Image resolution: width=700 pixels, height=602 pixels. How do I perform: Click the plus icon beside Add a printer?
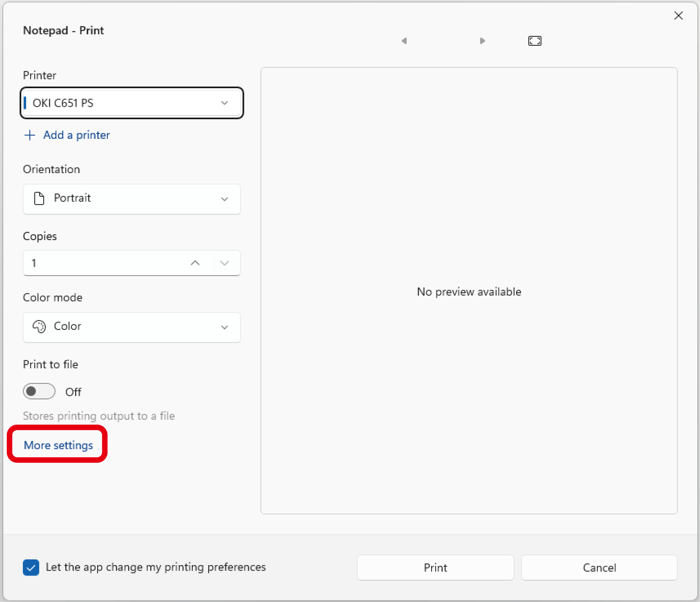(x=30, y=135)
